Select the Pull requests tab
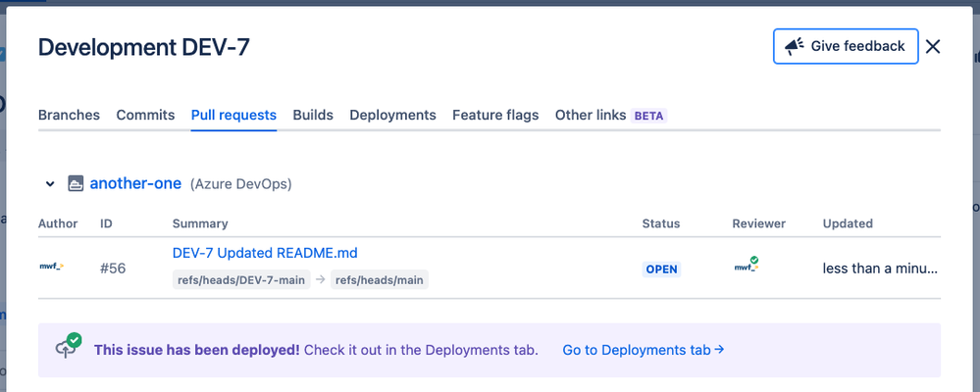This screenshot has height=392, width=980. click(x=233, y=116)
